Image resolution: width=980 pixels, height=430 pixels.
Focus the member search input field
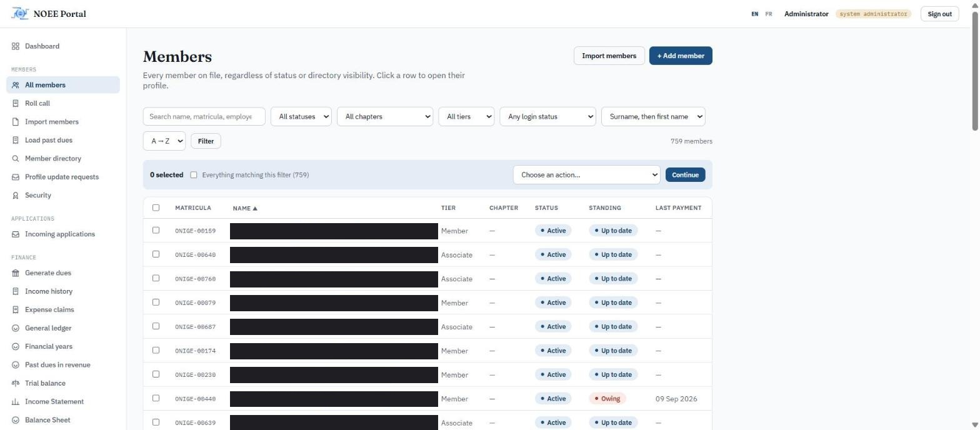(x=204, y=116)
